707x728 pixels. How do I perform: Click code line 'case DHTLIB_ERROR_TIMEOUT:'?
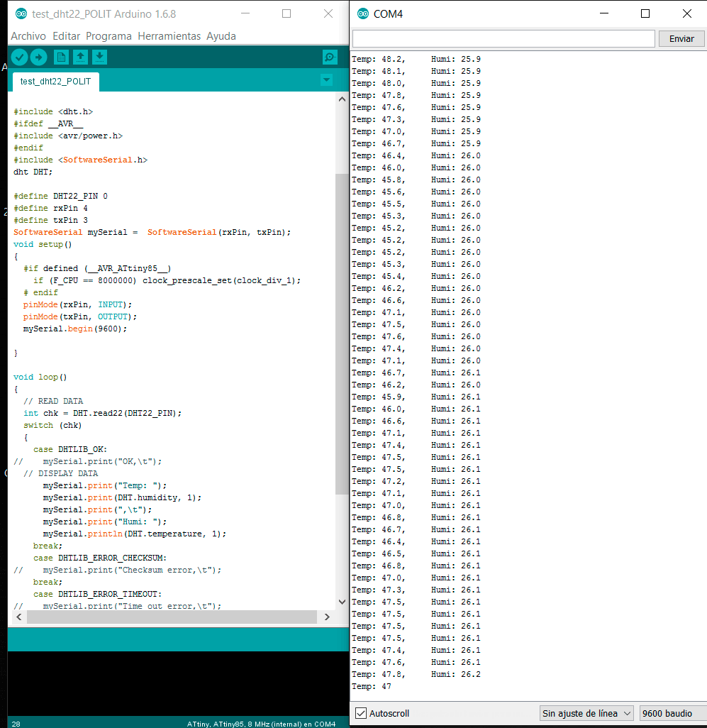tap(97, 595)
